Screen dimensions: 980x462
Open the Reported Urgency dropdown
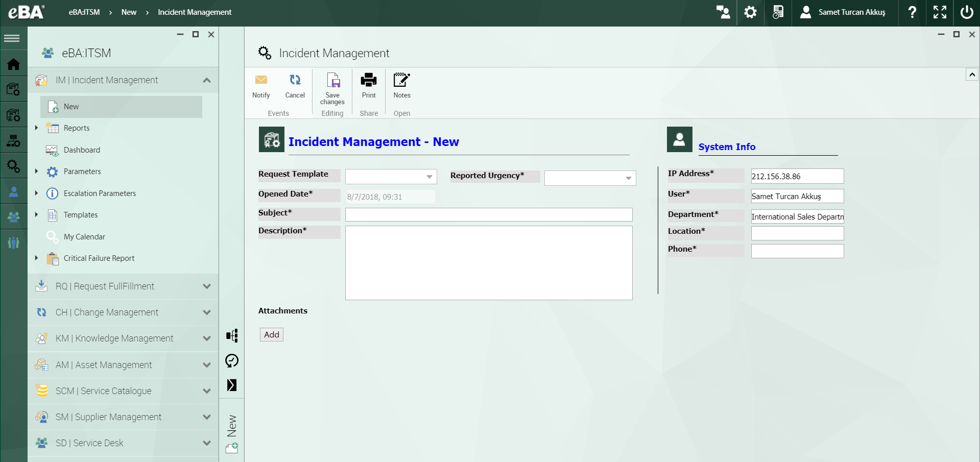coord(590,178)
